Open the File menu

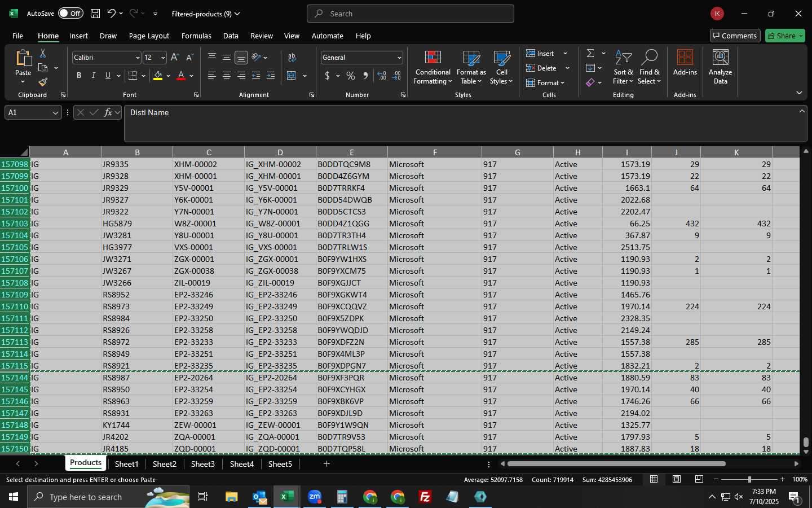pyautogui.click(x=17, y=36)
